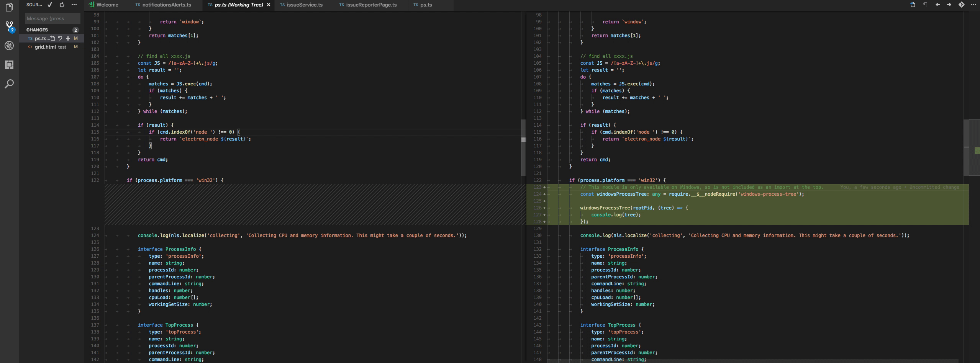
Task: Select grid.html in changes list
Action: [51, 47]
